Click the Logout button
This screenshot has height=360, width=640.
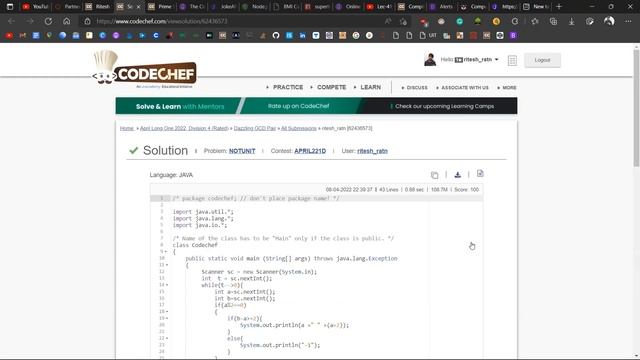[x=542, y=60]
